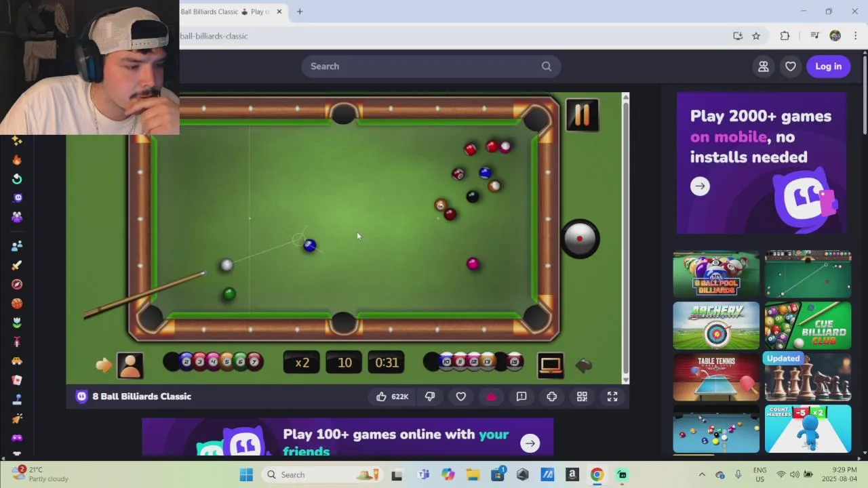
Task: Click the 0:31 timer display
Action: pos(387,363)
